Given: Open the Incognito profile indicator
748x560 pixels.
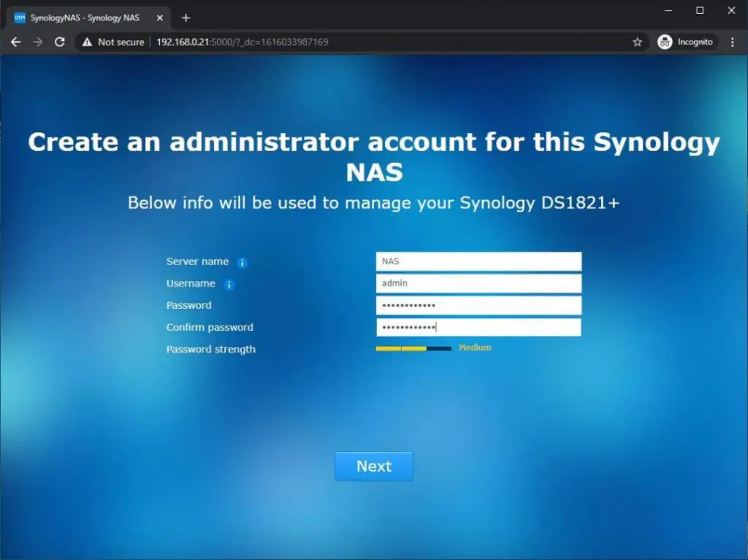Looking at the screenshot, I should [x=685, y=42].
